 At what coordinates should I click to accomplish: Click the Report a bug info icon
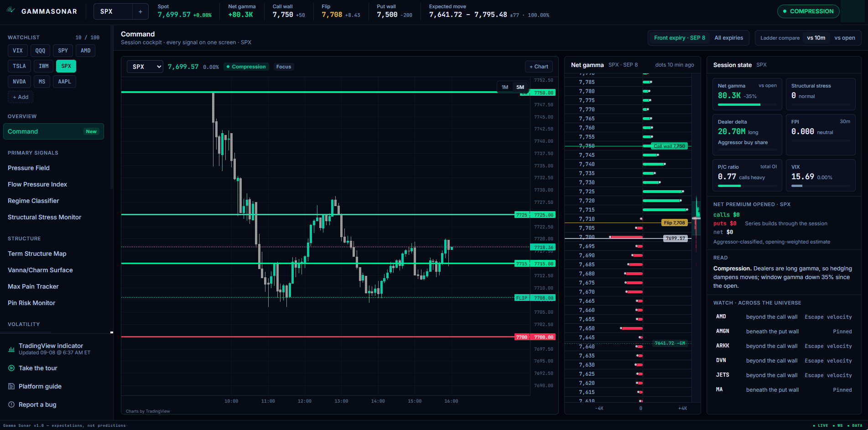click(11, 404)
